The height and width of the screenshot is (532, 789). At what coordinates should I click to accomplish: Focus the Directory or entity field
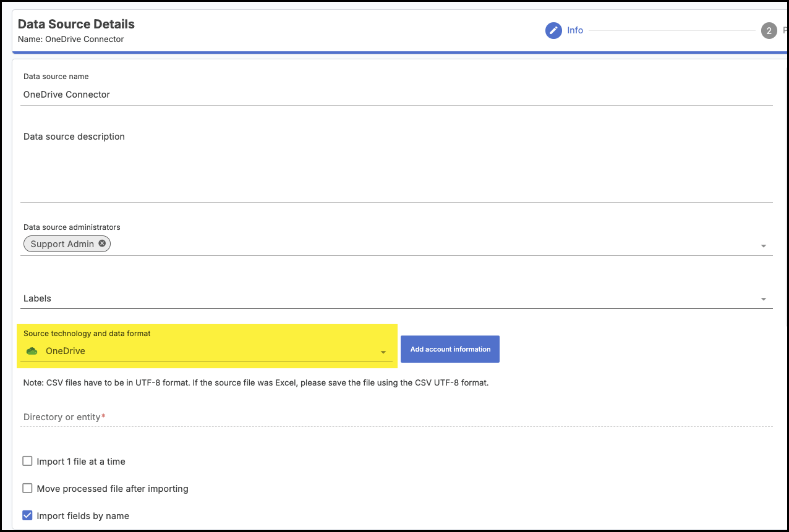tap(396, 417)
